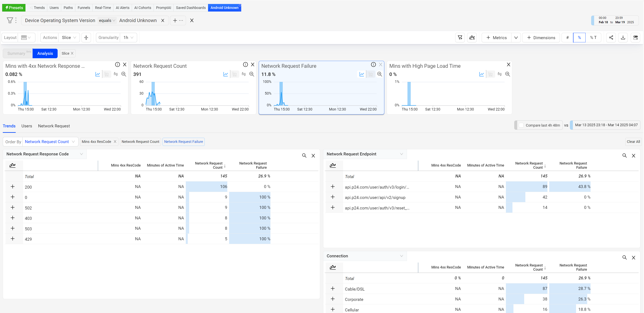Open trend icon in Response Code table header
The image size is (644, 313).
13,165
